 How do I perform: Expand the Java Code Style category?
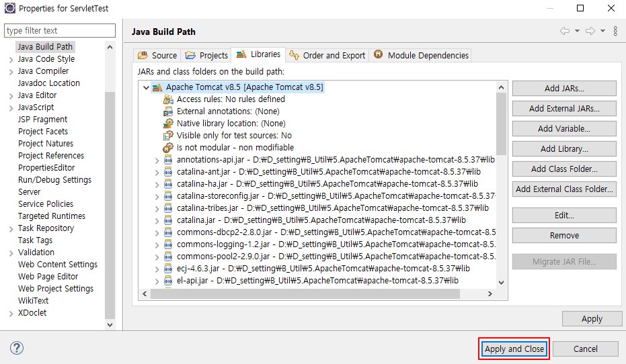point(11,59)
